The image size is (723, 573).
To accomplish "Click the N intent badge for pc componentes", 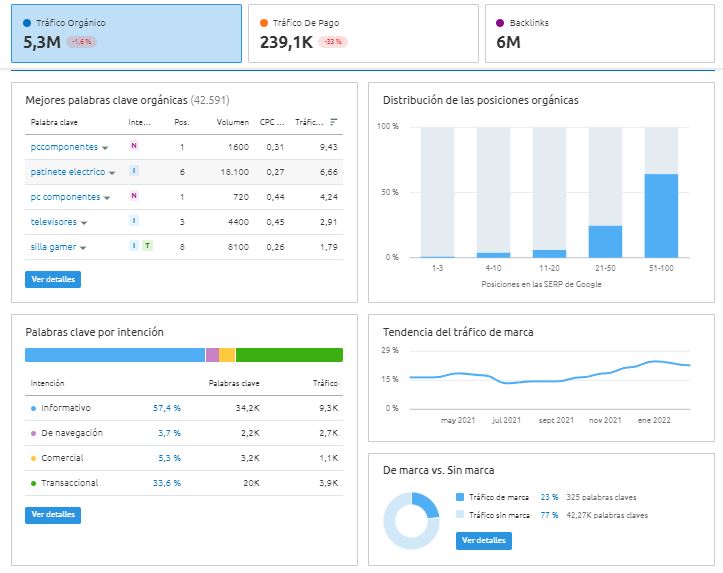I will 134,195.
